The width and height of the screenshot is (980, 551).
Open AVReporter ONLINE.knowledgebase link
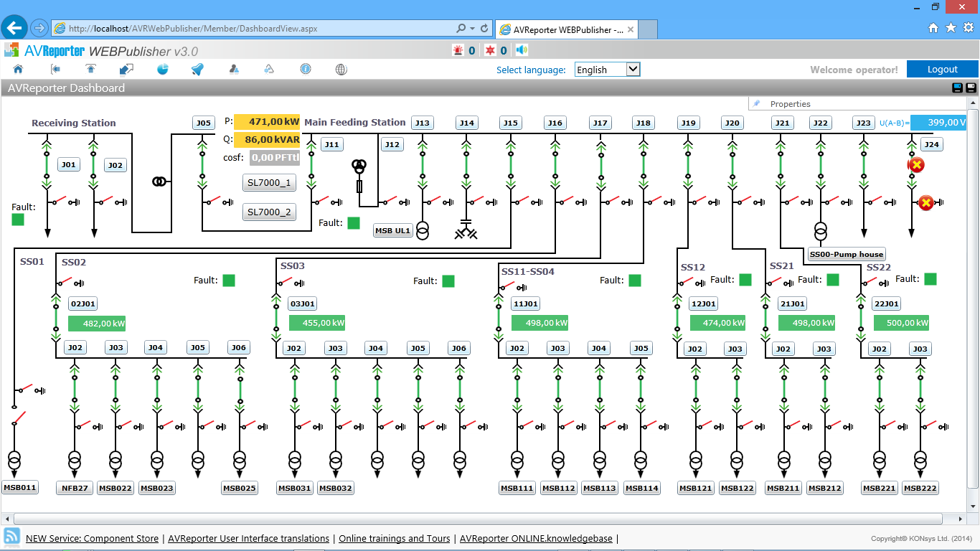click(x=537, y=538)
